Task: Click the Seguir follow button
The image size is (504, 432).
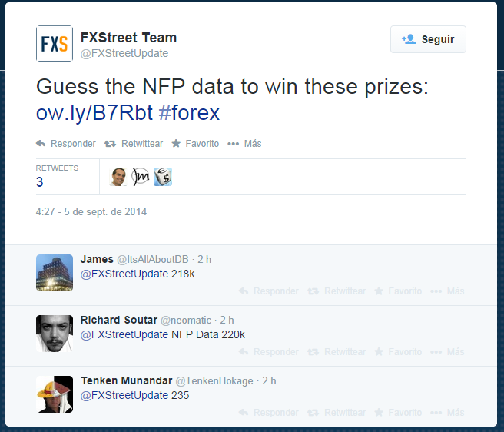Action: pos(428,39)
